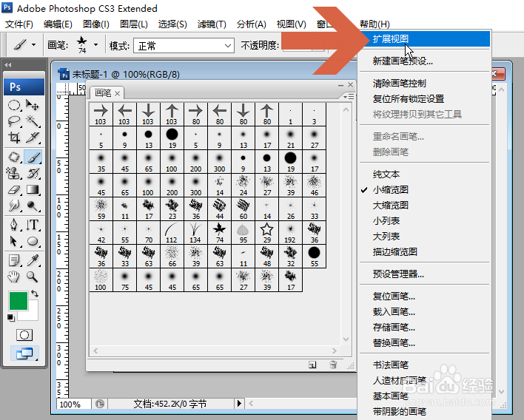524x420 pixels.
Task: Select the Eraser tool
Action: (x=14, y=189)
